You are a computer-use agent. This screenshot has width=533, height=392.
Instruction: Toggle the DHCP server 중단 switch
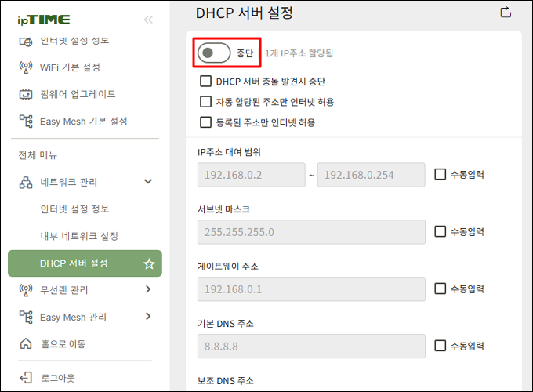click(214, 53)
